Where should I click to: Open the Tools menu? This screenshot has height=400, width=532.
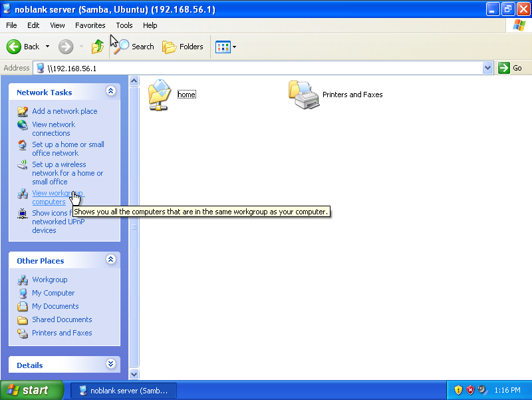coord(124,25)
